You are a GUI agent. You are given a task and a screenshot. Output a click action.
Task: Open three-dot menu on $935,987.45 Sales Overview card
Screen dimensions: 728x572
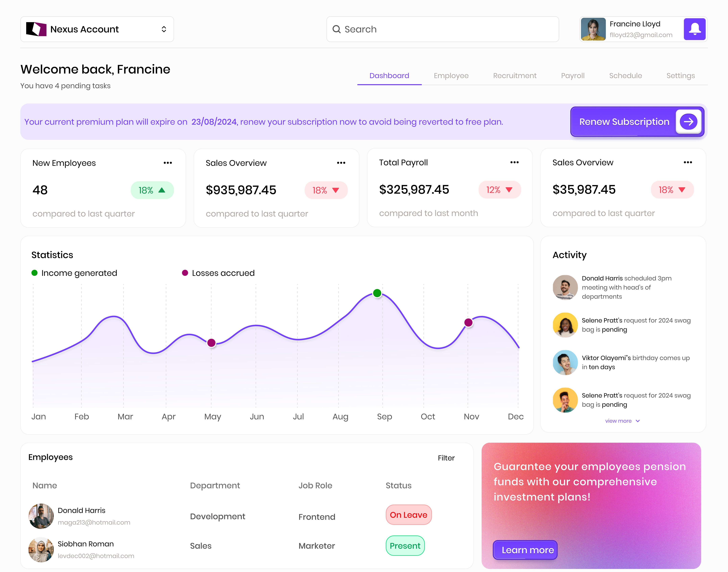point(341,163)
